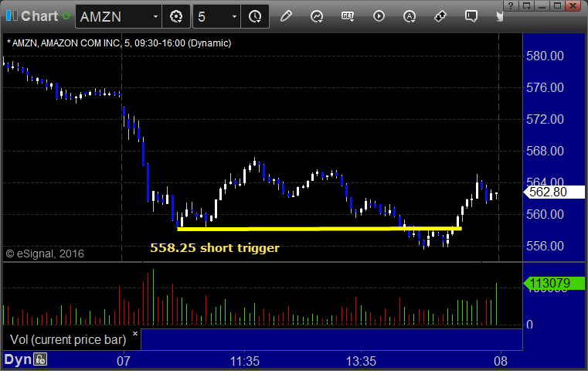
Task: Start bar replay with play icon
Action: coord(379,16)
